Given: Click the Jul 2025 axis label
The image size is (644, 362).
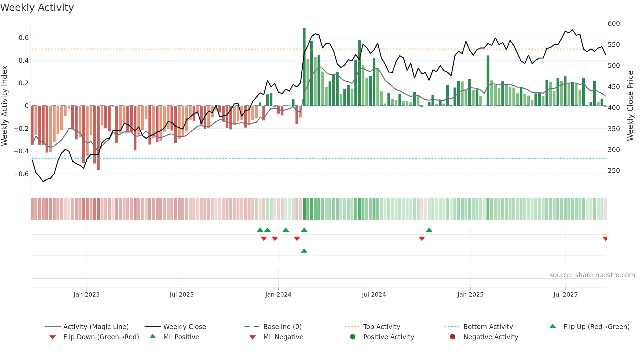Looking at the screenshot, I should click(565, 294).
